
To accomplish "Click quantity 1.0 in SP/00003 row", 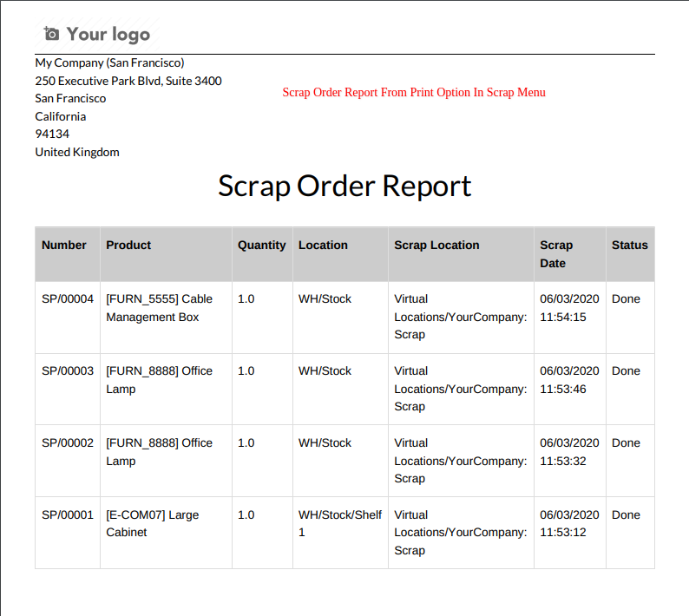I will tap(246, 371).
